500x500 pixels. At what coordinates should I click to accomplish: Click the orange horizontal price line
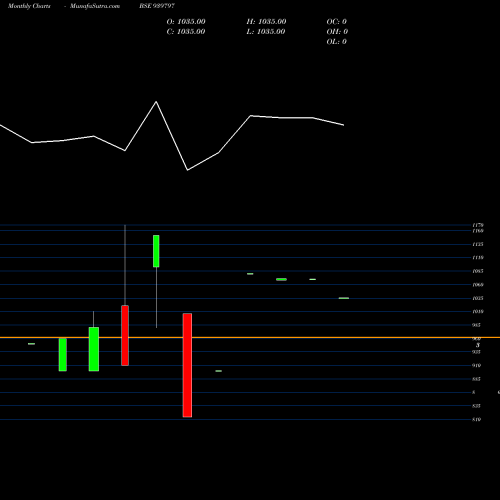tap(250, 338)
